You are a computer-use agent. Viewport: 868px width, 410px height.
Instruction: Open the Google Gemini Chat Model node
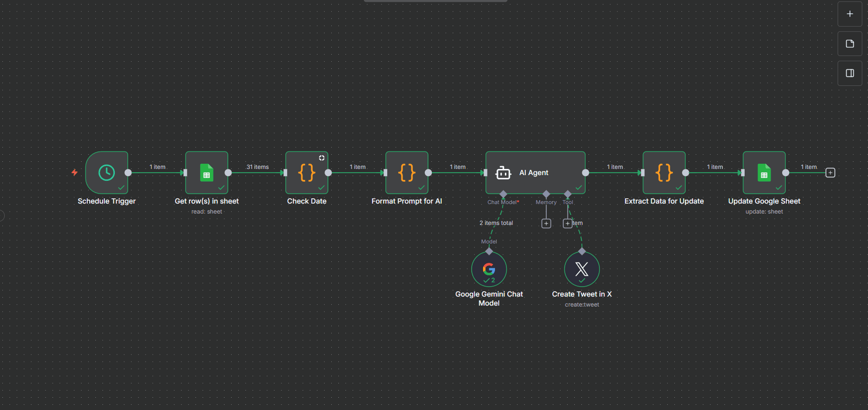pyautogui.click(x=489, y=269)
